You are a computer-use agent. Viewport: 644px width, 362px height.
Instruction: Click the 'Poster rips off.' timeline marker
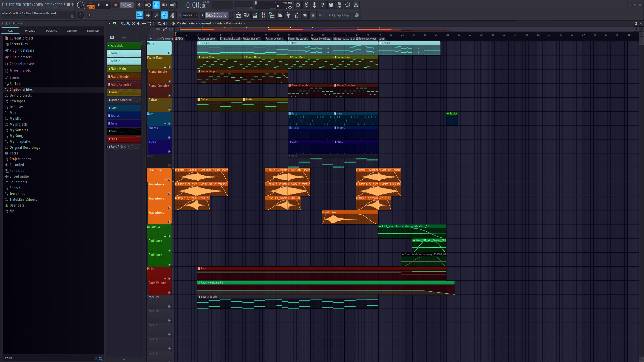tap(251, 38)
